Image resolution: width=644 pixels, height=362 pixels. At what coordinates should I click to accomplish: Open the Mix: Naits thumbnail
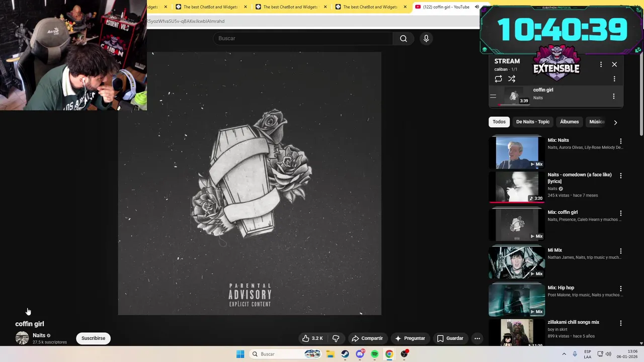(x=517, y=152)
